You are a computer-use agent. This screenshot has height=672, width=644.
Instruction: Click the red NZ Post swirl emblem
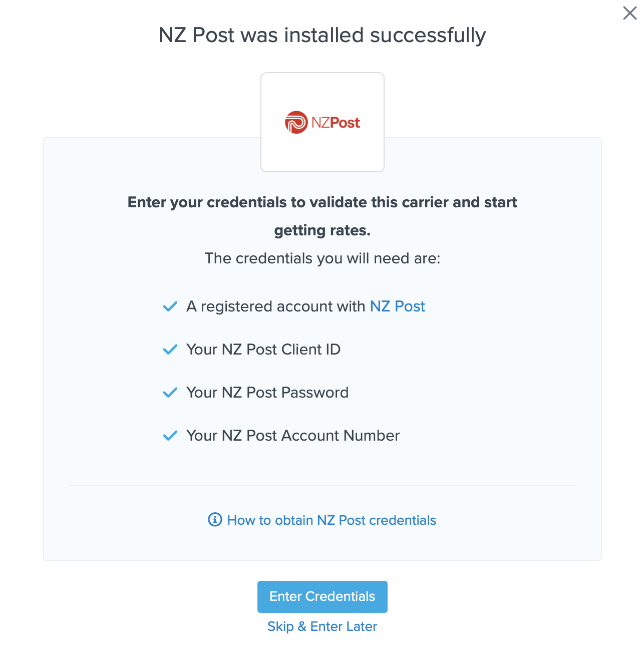click(x=296, y=122)
